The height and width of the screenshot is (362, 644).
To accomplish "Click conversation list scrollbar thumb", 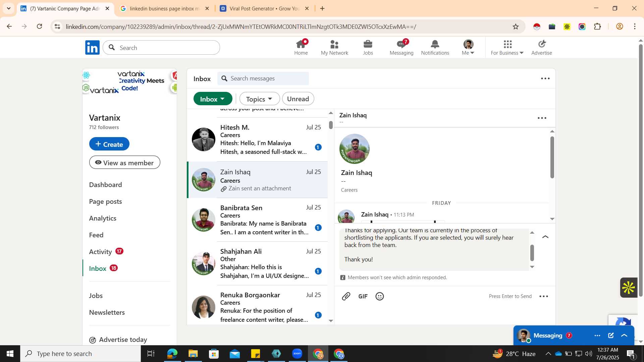I will tap(331, 125).
